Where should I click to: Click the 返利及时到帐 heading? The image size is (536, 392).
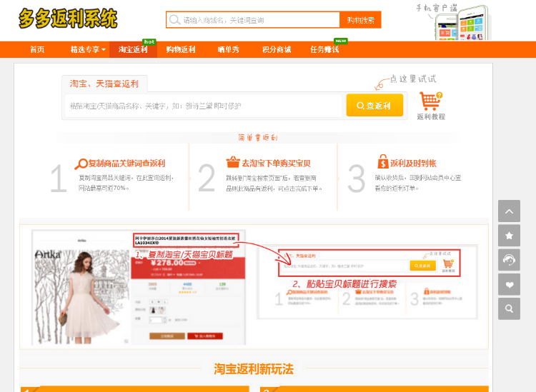[413, 164]
